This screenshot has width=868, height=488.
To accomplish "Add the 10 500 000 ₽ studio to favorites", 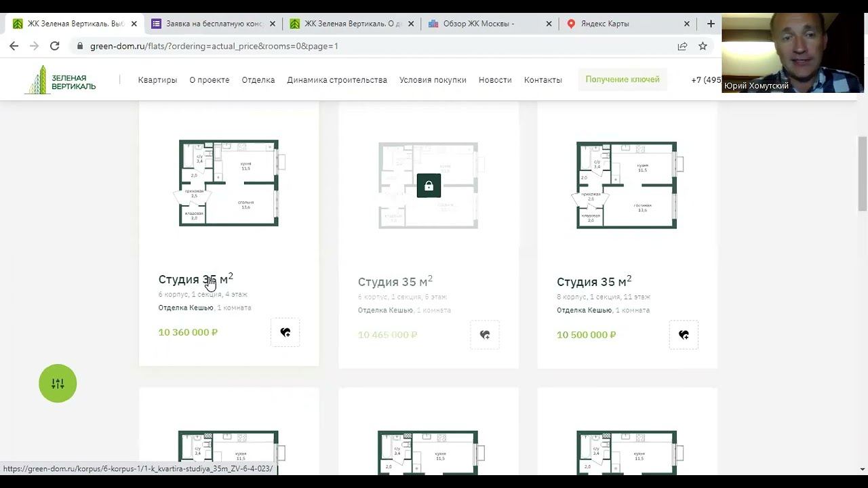I will point(684,335).
